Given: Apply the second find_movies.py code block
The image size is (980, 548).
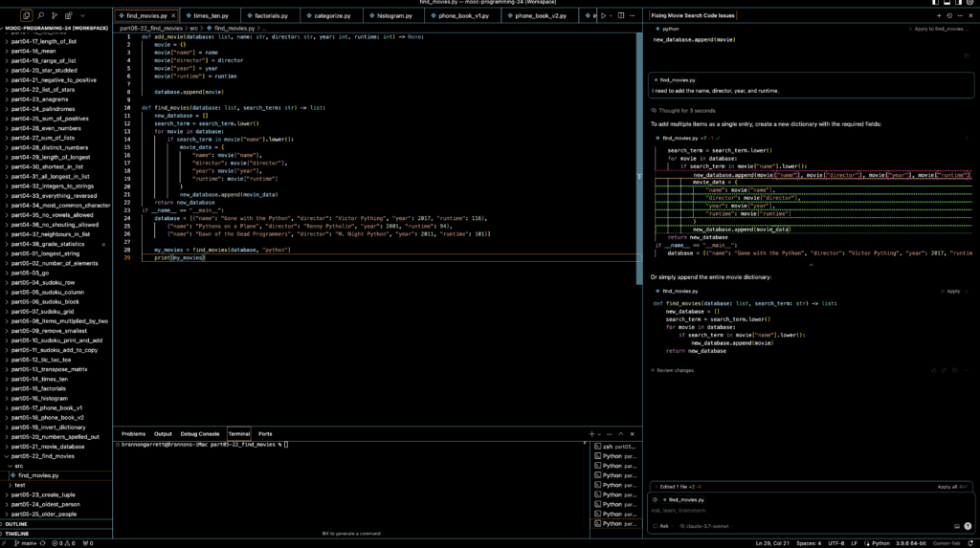Looking at the screenshot, I should pos(950,291).
